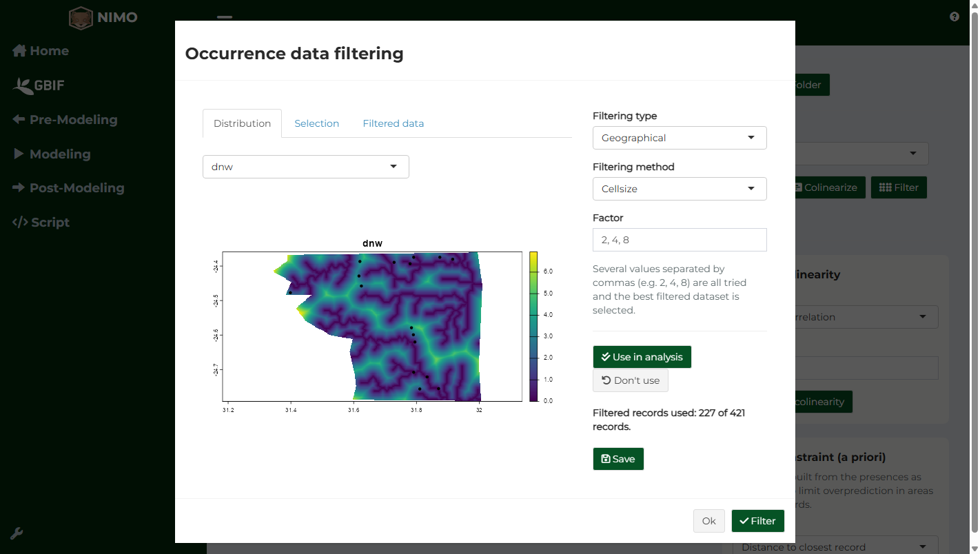
Task: Go to Pre-Modeling in sidebar
Action: (x=65, y=120)
